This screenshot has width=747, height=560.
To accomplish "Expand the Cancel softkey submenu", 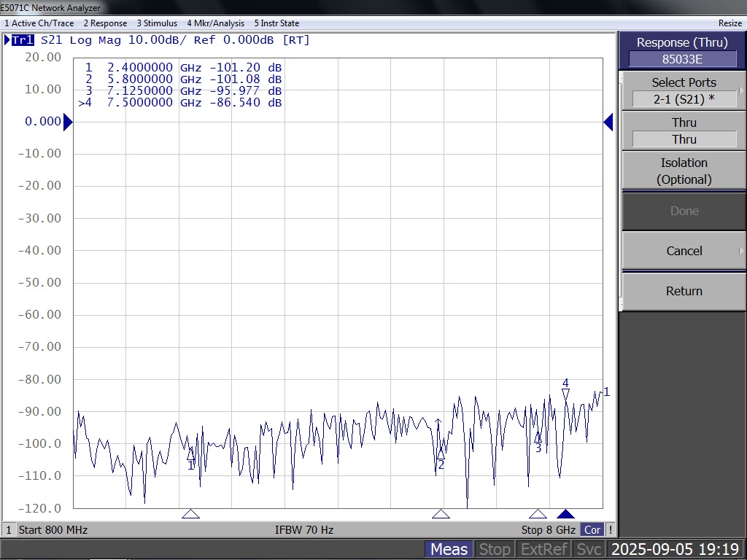I will click(x=684, y=251).
